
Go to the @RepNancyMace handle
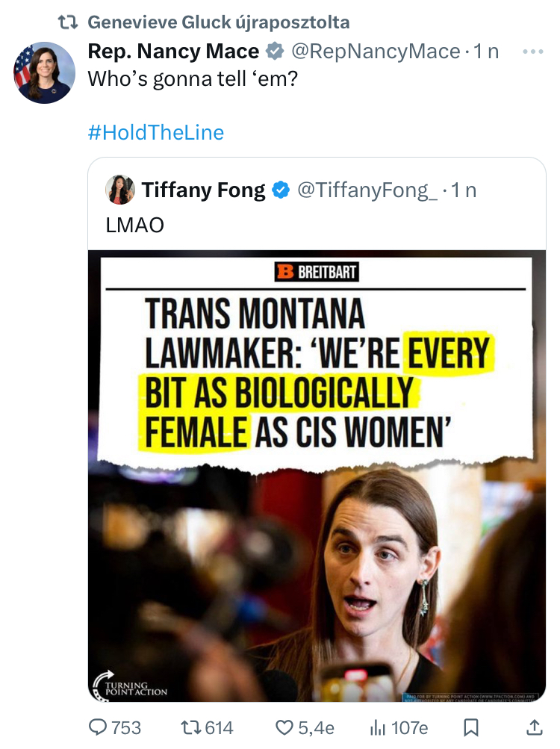[375, 52]
